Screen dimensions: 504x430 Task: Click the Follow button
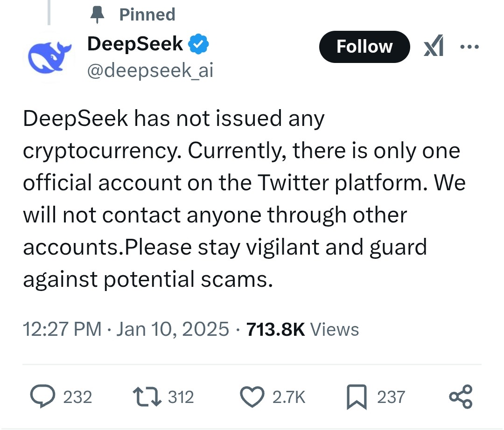[x=364, y=47]
